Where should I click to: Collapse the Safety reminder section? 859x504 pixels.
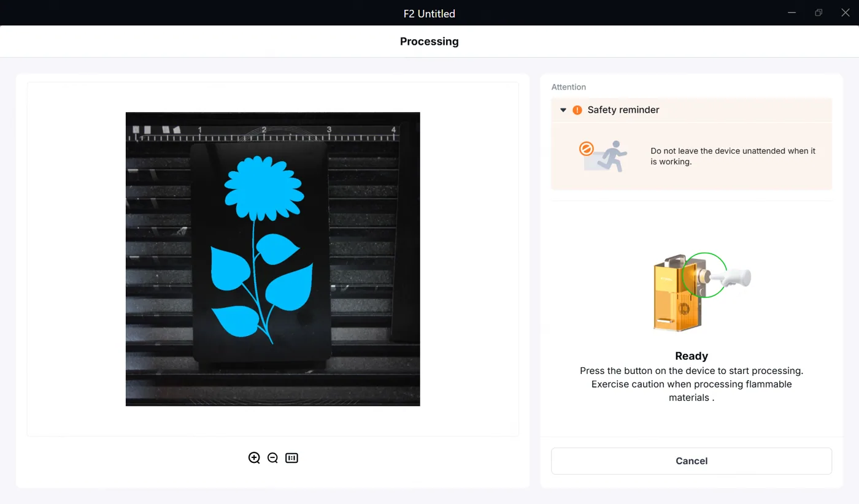(563, 110)
